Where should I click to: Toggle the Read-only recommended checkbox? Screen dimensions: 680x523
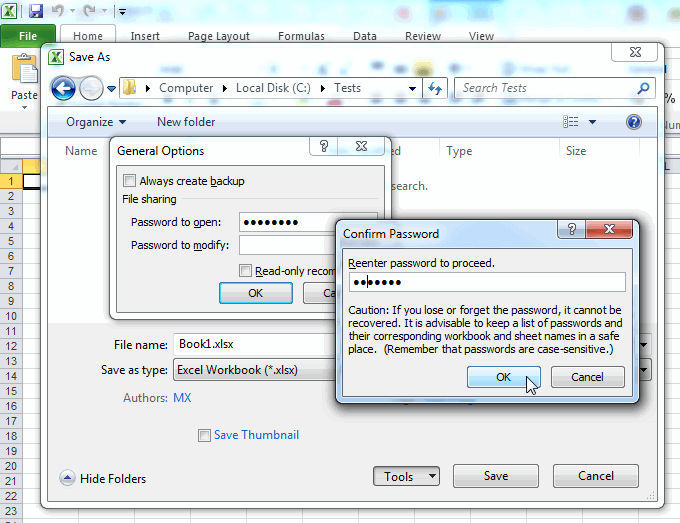[x=246, y=271]
